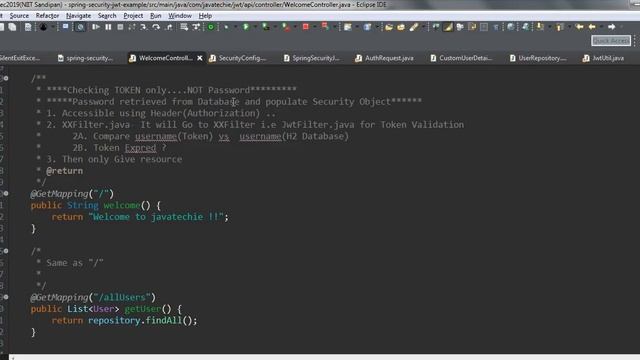Click the Previous Annotation icon
Viewport: 640px width, 360px height.
tap(560, 27)
